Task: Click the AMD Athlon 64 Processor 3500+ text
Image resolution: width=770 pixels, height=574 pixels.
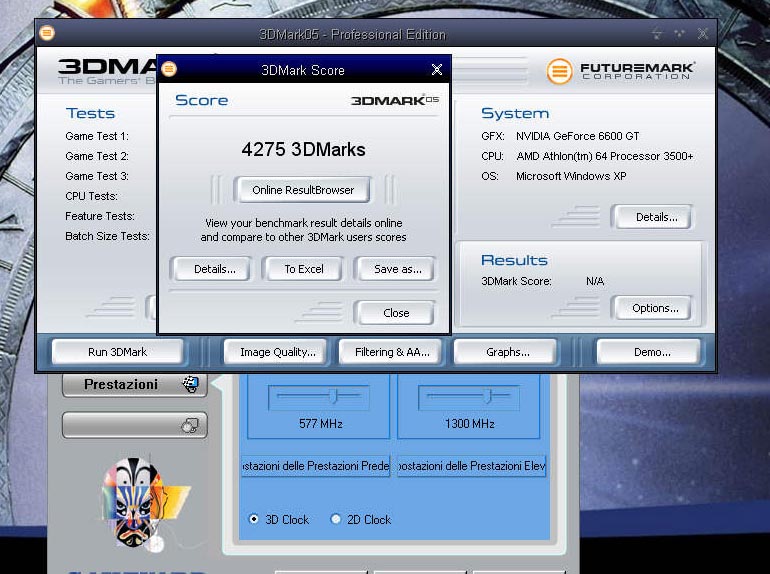Action: point(605,156)
